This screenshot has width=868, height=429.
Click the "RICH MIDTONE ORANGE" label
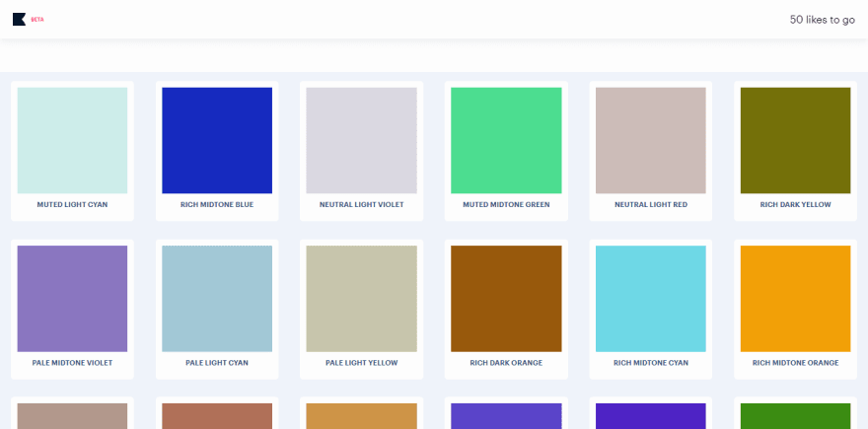[795, 363]
